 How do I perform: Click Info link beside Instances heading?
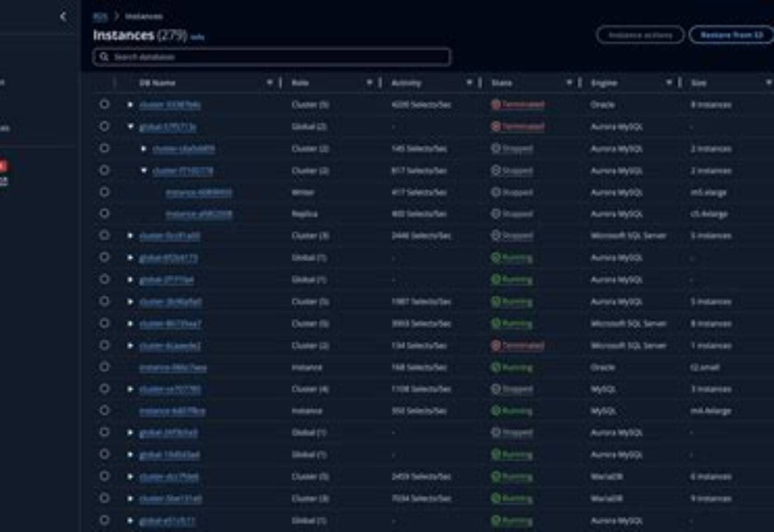coord(197,37)
